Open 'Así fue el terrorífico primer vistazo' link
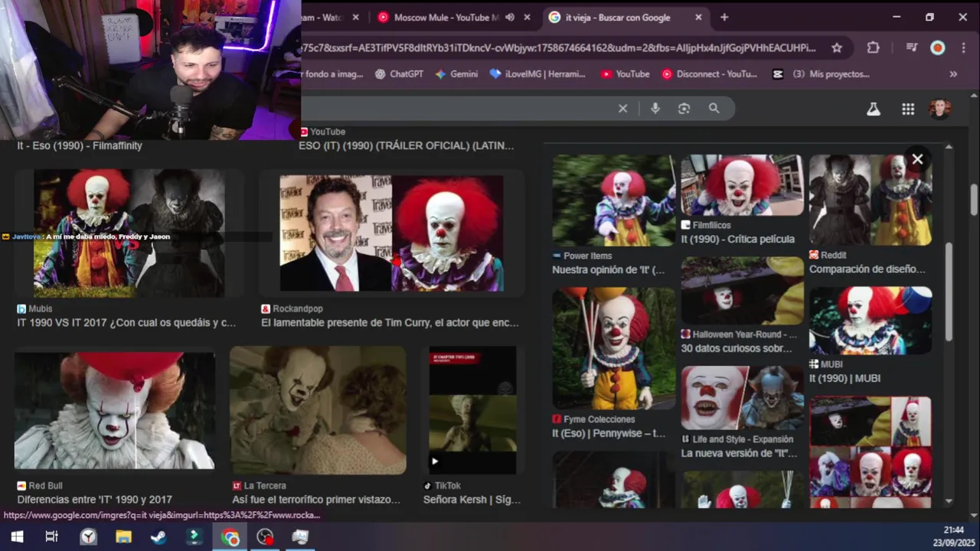The width and height of the screenshot is (980, 551). click(315, 500)
